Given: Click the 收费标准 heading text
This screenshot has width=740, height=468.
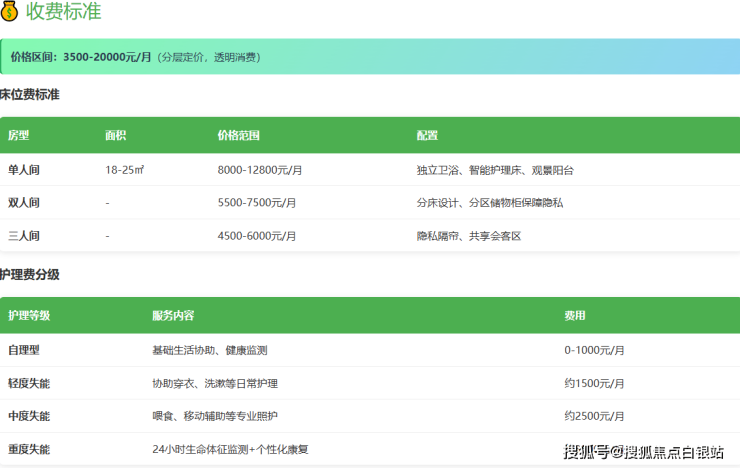Looking at the screenshot, I should [64, 13].
